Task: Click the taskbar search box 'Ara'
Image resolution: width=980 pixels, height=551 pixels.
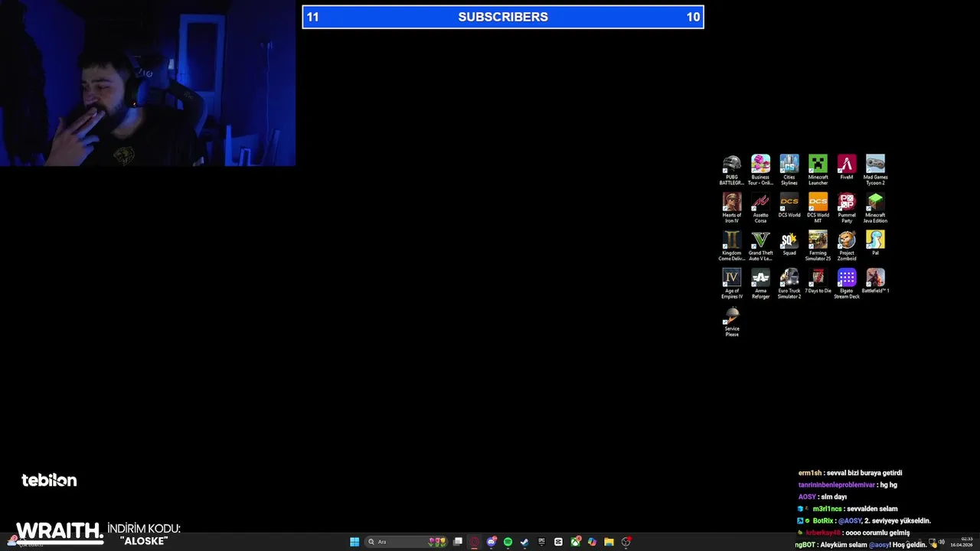Action: (x=406, y=542)
